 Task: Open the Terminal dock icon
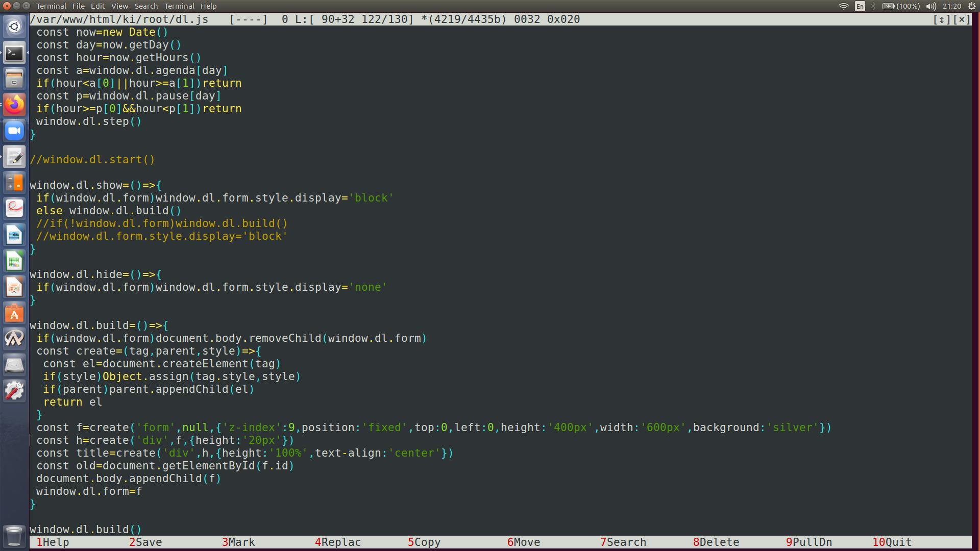tap(14, 53)
